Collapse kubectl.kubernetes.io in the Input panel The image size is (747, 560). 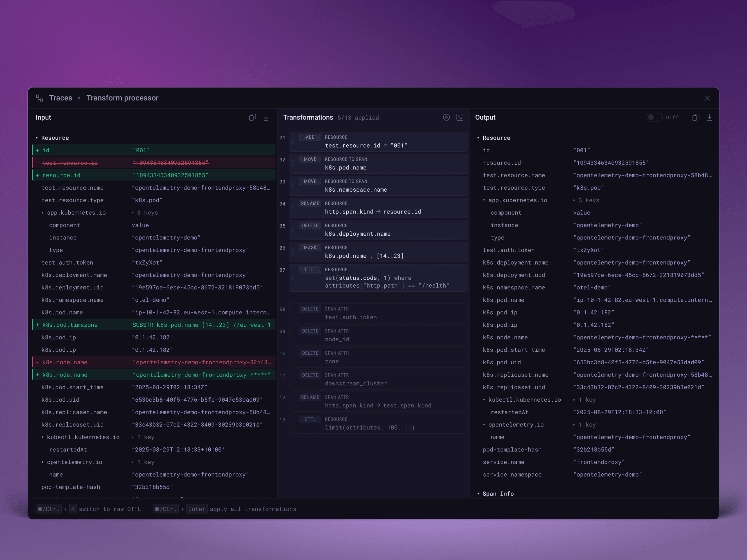[43, 437]
